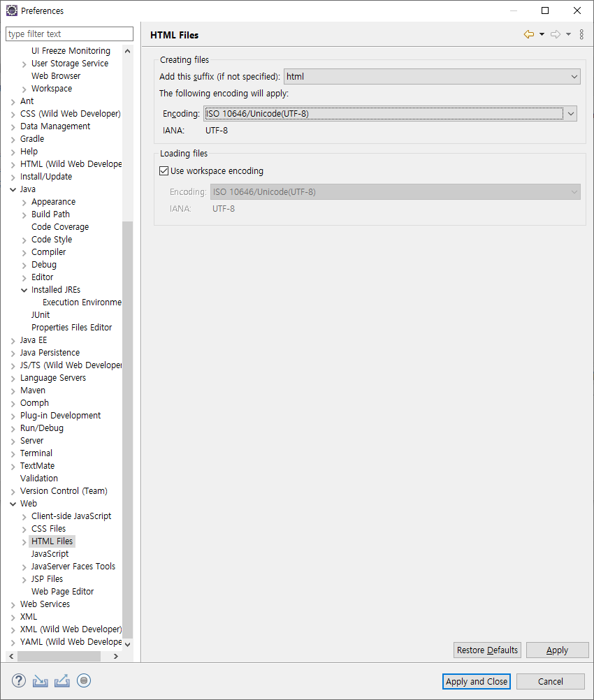This screenshot has height=700, width=594.
Task: Click the Oomph preference recorder icon
Action: [84, 680]
